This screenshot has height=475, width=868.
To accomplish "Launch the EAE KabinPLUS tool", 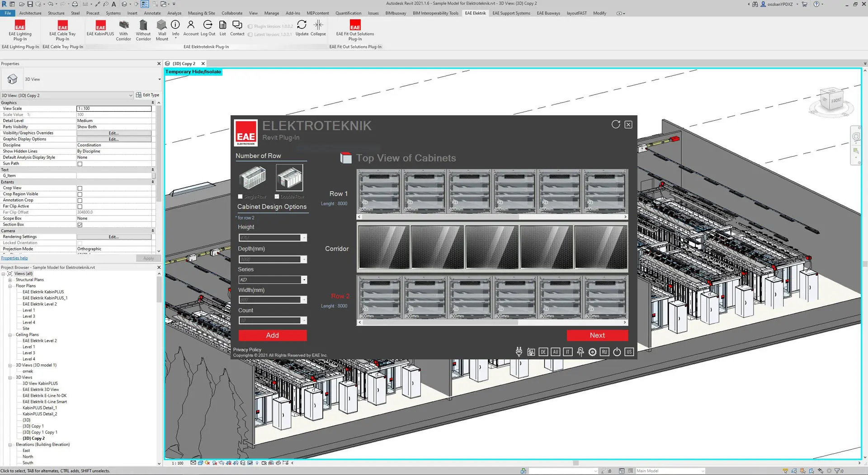I will click(100, 28).
